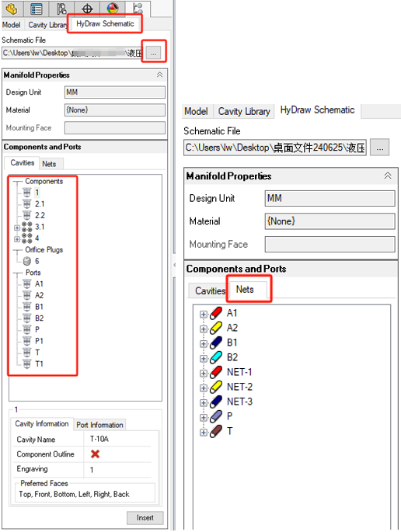Select component 1 cavity icon

27,193
